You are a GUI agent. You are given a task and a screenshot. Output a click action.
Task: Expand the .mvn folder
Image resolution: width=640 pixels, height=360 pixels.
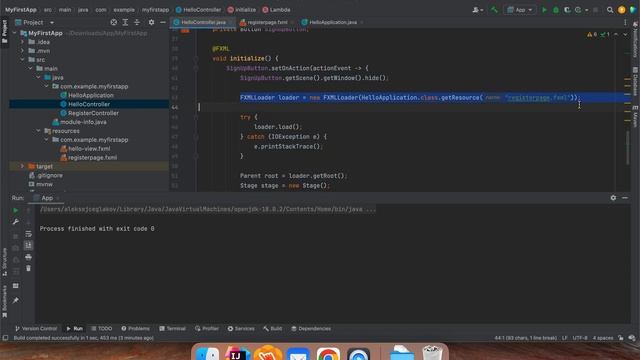click(22, 51)
